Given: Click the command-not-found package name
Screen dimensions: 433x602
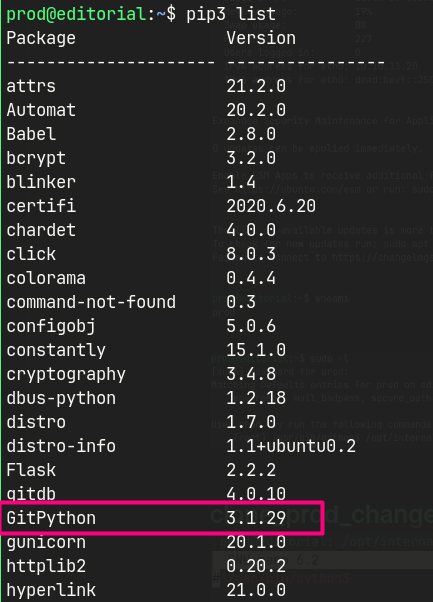Looking at the screenshot, I should [91, 302].
